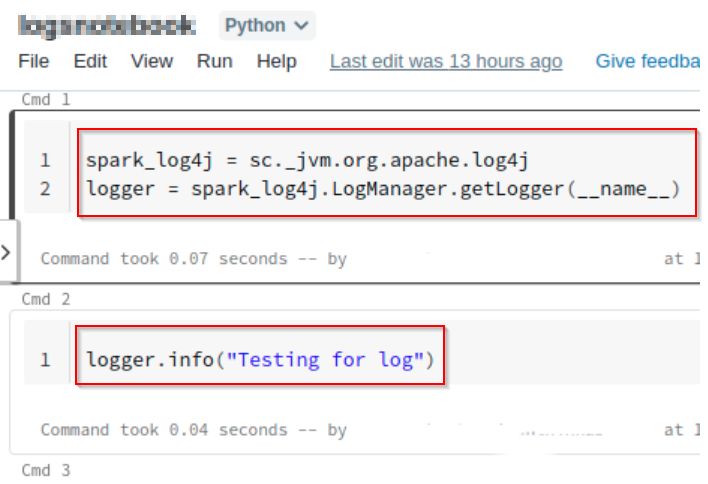Image resolution: width=708 pixels, height=484 pixels.
Task: Select the Cmd 1 cell label
Action: click(x=46, y=100)
